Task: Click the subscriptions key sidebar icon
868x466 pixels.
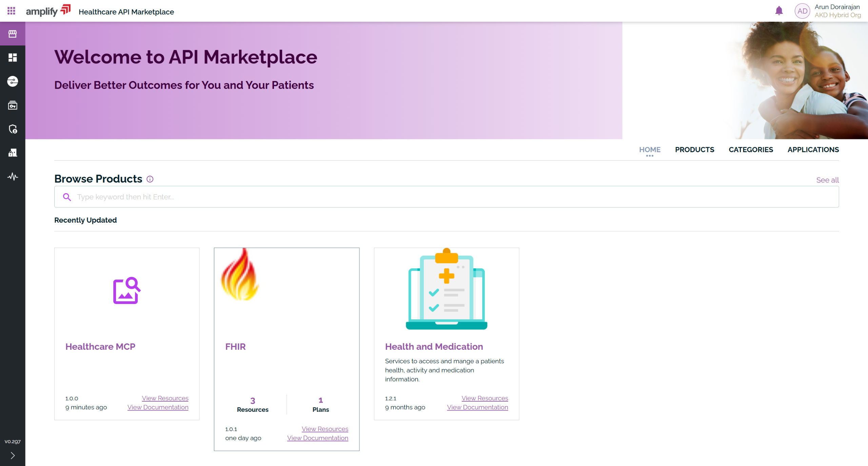Action: [13, 105]
